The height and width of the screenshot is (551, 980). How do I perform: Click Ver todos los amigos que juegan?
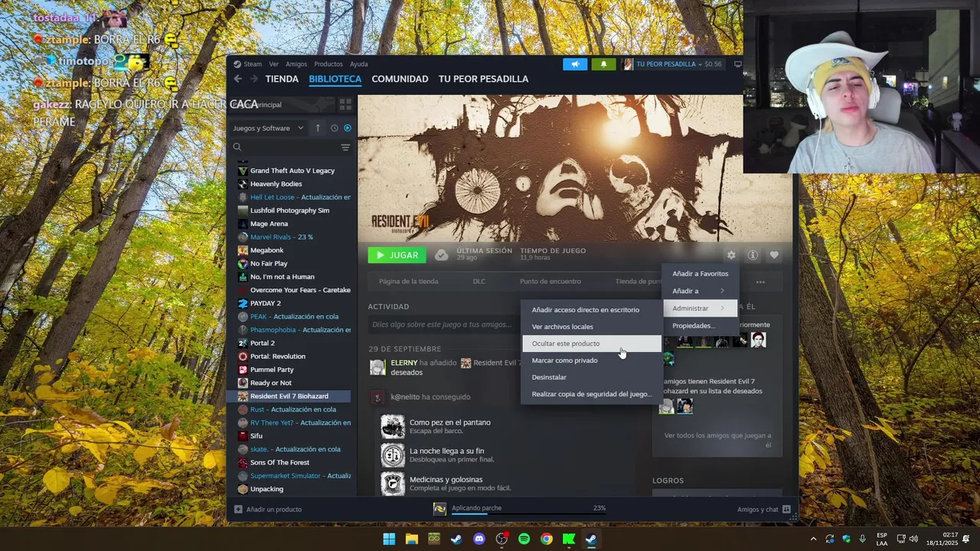pyautogui.click(x=717, y=440)
